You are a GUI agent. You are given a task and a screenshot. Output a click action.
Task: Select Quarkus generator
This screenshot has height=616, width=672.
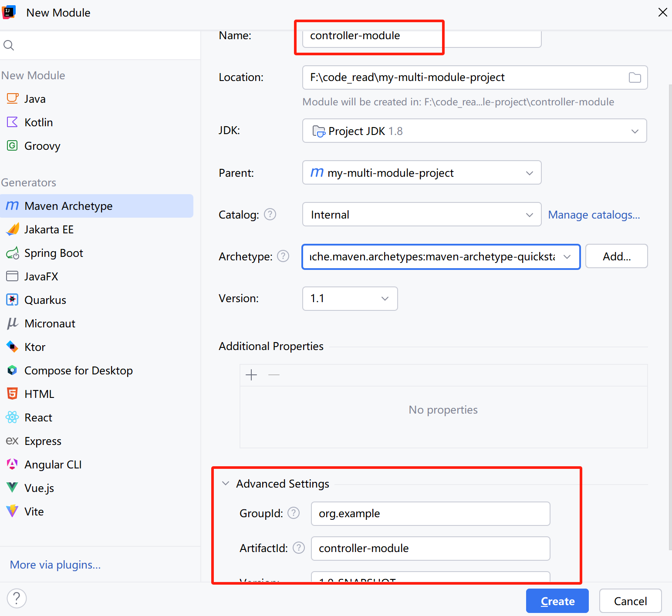[x=97, y=300]
